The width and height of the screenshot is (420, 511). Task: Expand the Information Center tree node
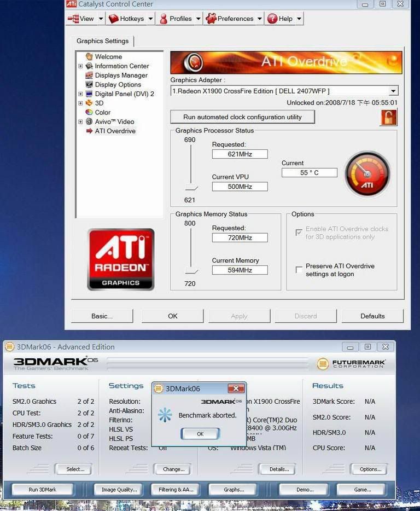pos(80,66)
